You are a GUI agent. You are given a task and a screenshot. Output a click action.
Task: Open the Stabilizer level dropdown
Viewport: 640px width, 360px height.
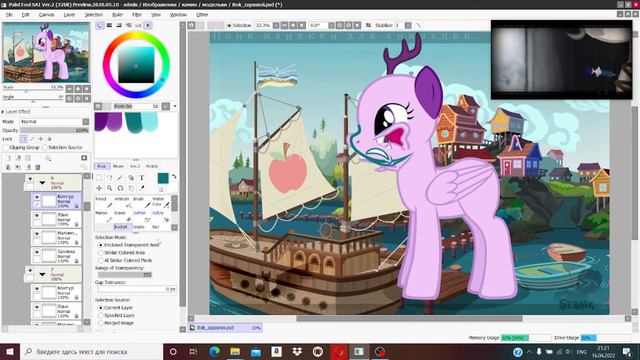click(x=408, y=25)
